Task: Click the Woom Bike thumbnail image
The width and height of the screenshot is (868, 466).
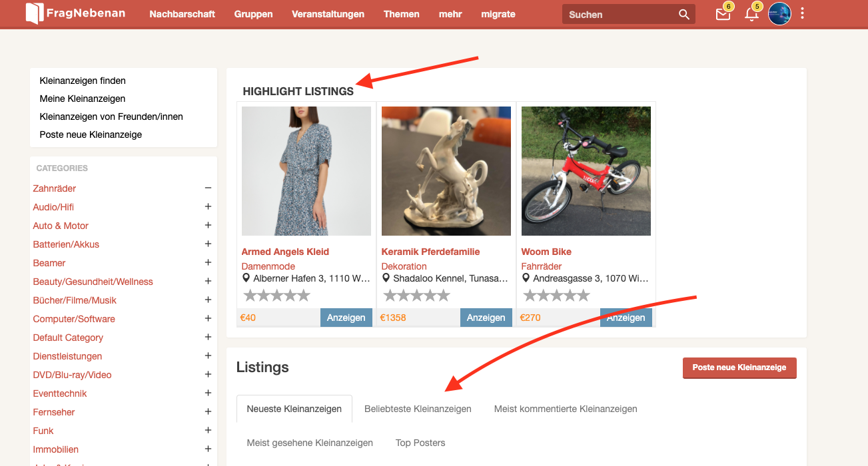Action: click(x=586, y=171)
